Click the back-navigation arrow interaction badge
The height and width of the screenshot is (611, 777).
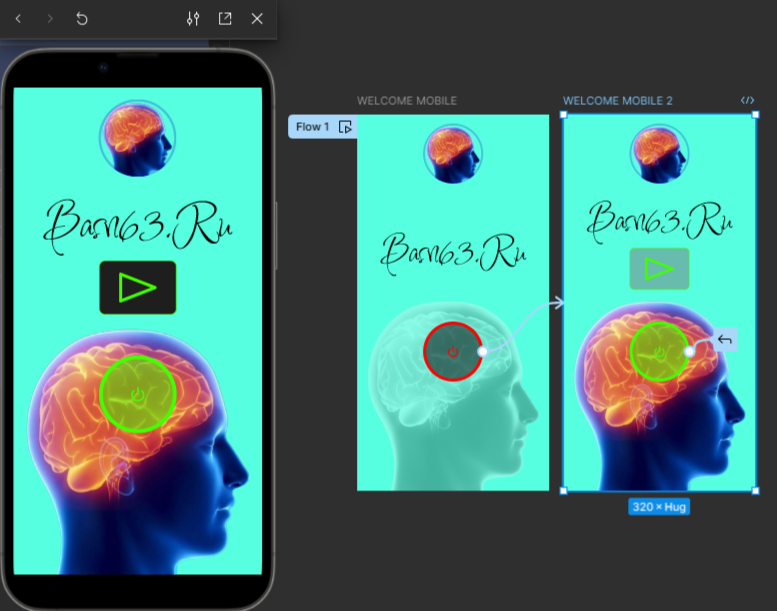click(725, 340)
